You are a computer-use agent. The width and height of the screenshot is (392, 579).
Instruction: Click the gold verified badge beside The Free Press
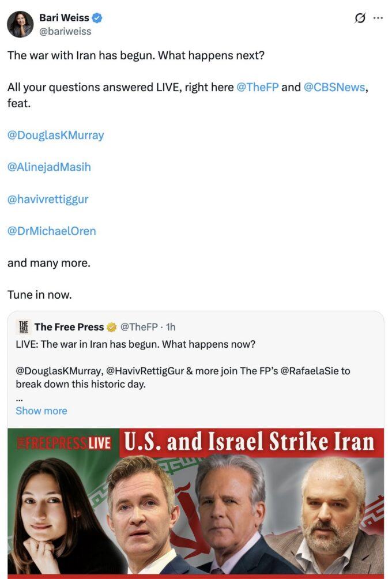112,327
